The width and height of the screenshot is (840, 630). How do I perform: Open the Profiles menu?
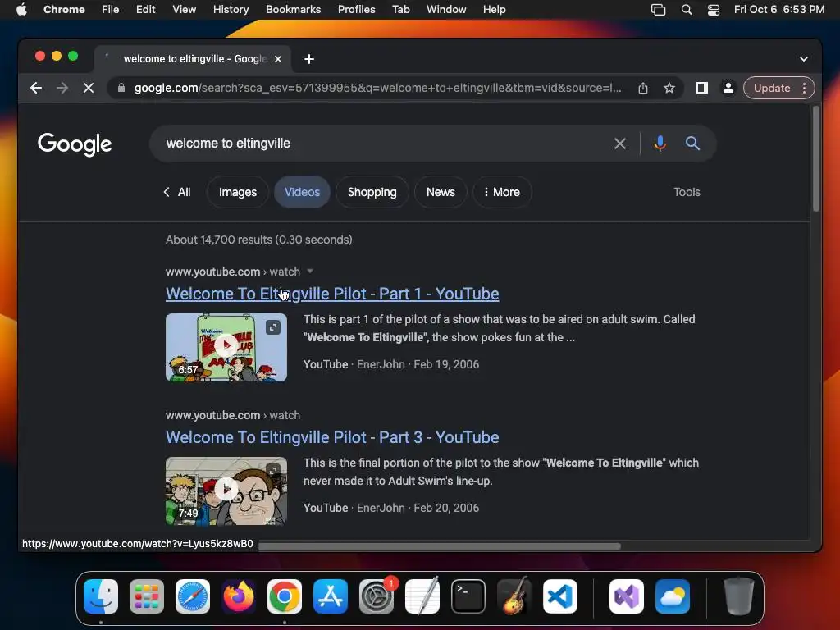(356, 10)
